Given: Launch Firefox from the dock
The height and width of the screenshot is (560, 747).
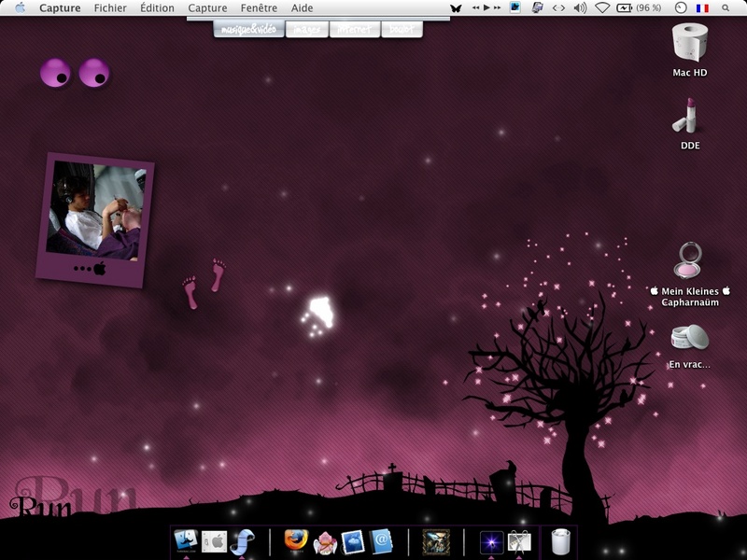Looking at the screenshot, I should 296,540.
